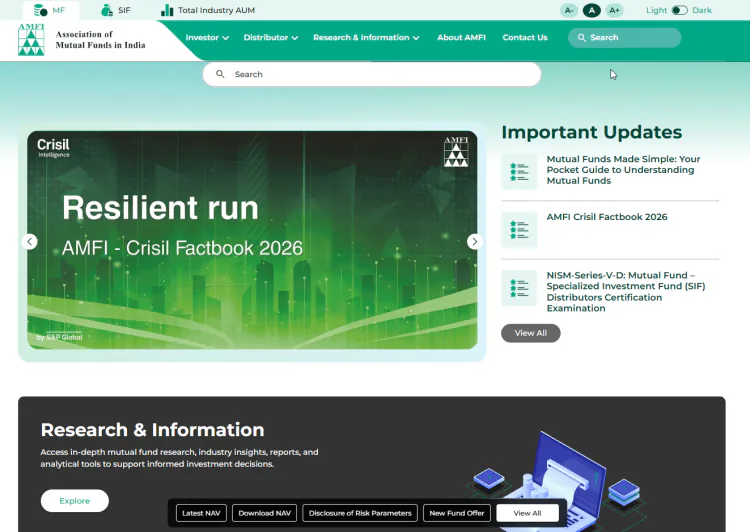Open the SIF tab

[116, 10]
